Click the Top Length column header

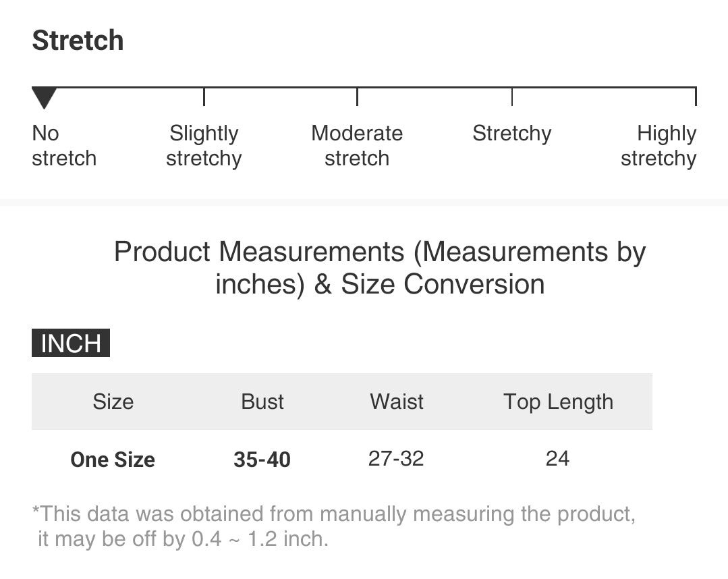click(558, 402)
